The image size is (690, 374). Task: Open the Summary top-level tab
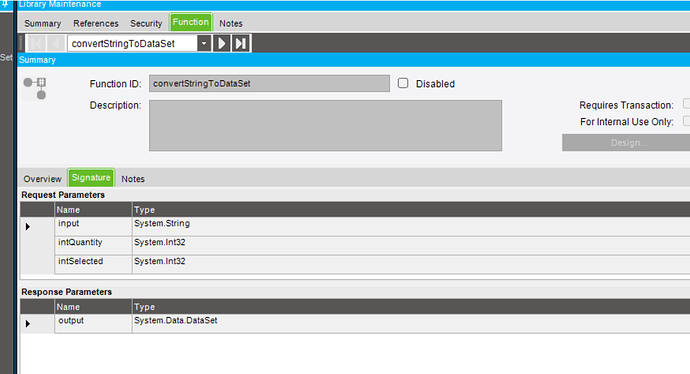coord(43,23)
